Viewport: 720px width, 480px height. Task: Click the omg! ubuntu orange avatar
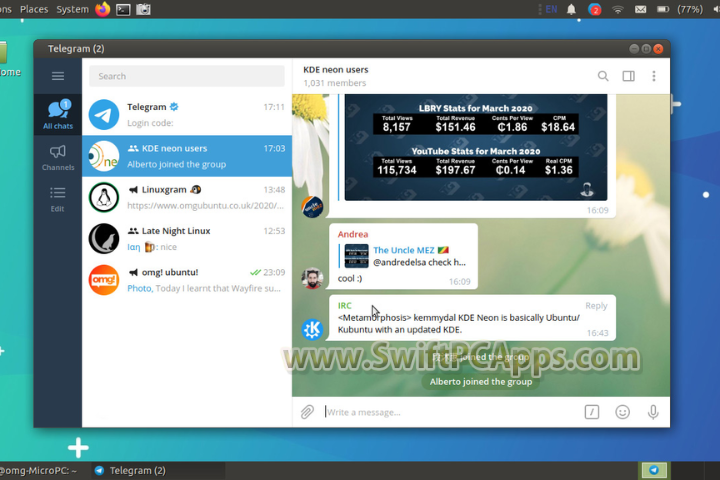click(x=104, y=280)
